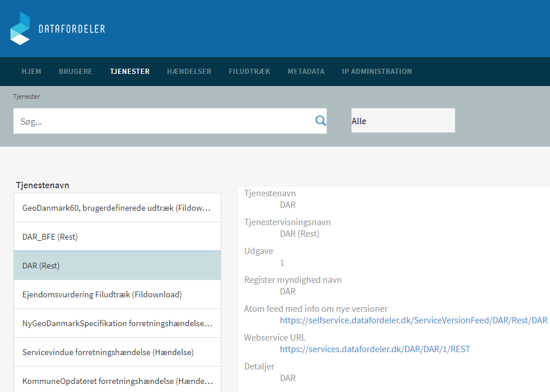Select KommuneOpdateret forretningshændelse row

(117, 379)
